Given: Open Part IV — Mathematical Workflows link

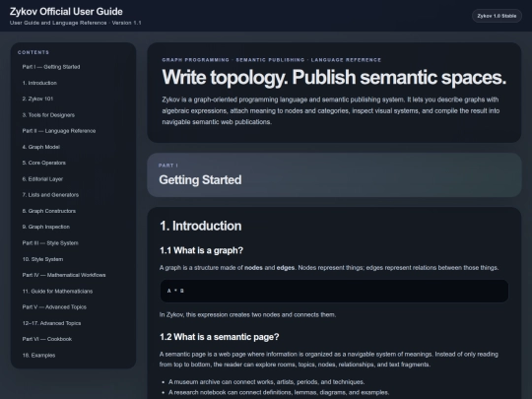Looking at the screenshot, I should (64, 275).
